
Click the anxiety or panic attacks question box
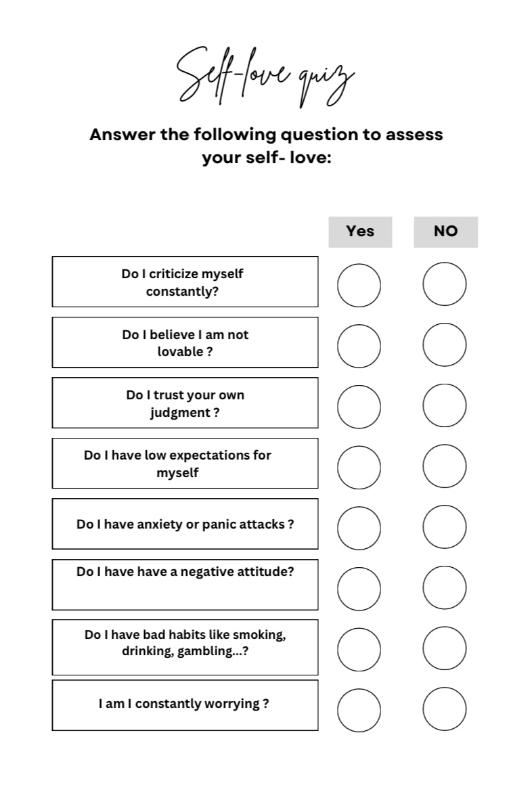[185, 524]
